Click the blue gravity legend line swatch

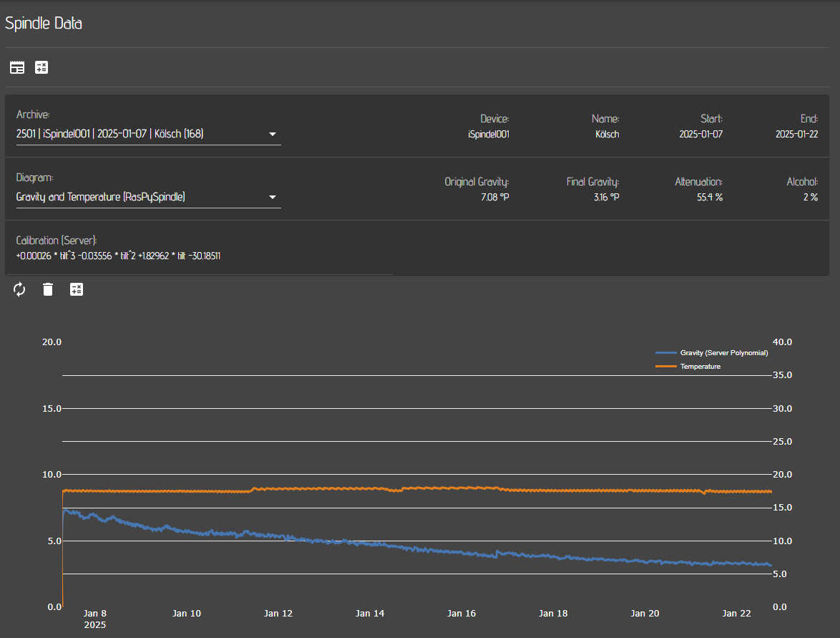pos(665,353)
